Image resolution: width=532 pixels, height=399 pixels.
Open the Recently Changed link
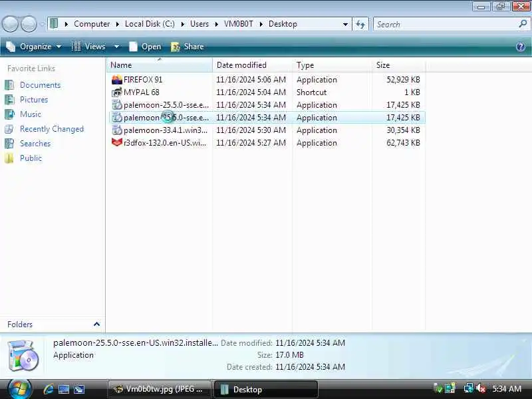pyautogui.click(x=52, y=129)
